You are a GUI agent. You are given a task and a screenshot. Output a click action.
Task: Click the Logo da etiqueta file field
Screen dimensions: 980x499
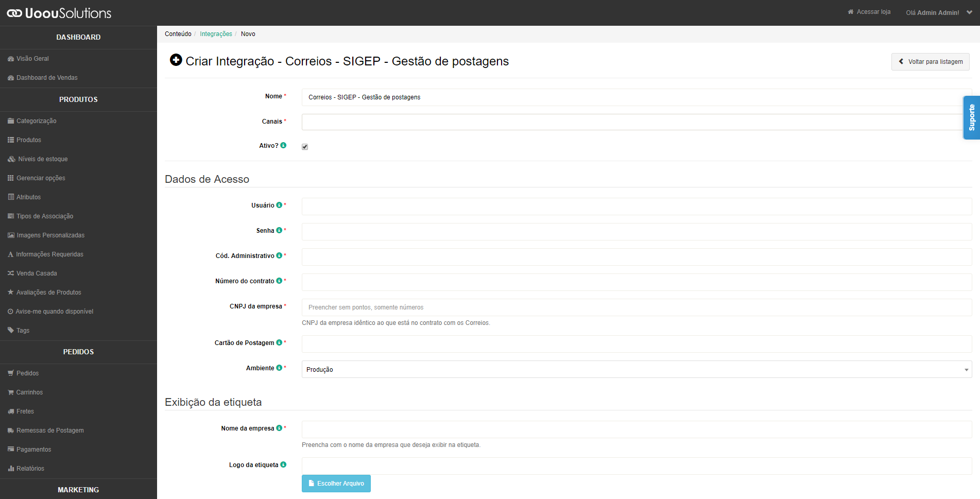pos(637,466)
